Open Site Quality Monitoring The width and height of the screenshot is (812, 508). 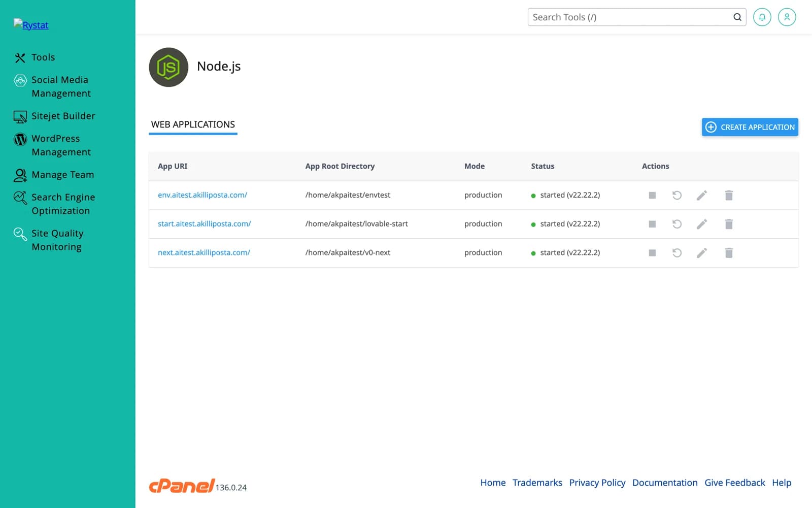coord(48,240)
